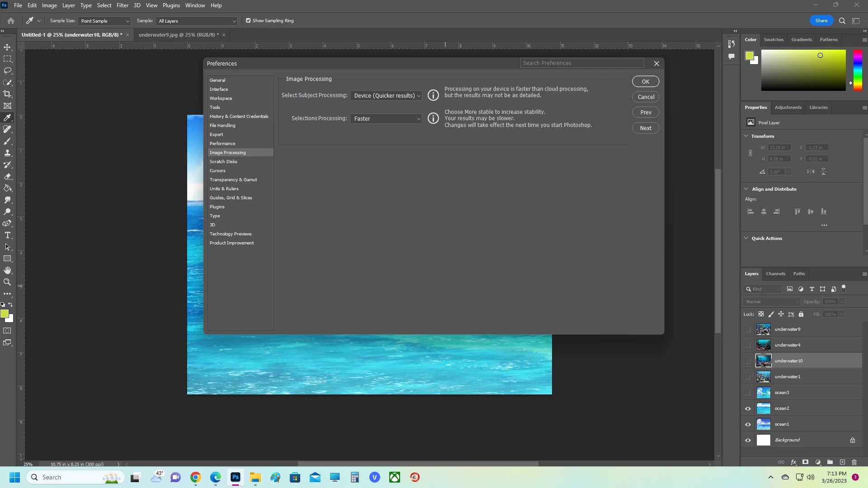Screen dimensions: 868x488
Task: Select the Hand tool
Action: (x=8, y=270)
